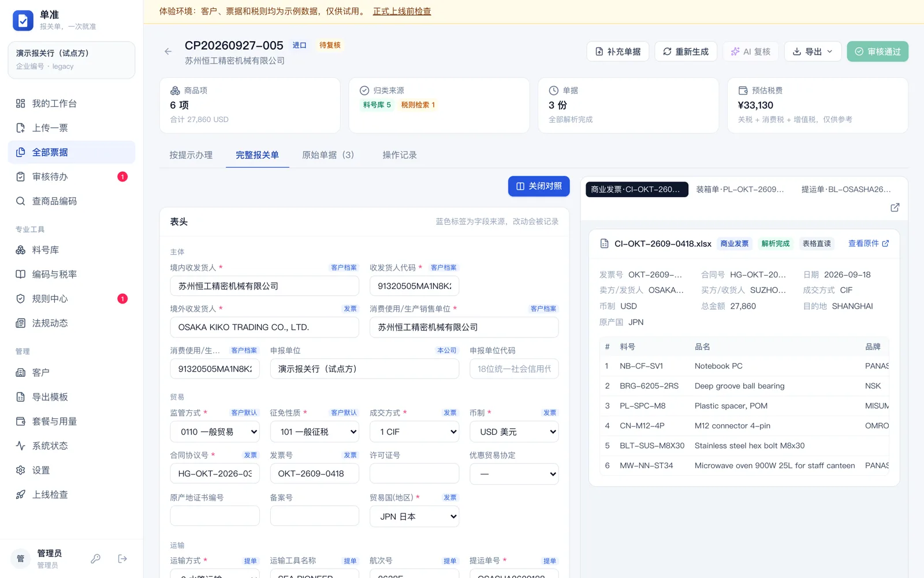
Task: Open 规则中心
Action: [x=72, y=299]
